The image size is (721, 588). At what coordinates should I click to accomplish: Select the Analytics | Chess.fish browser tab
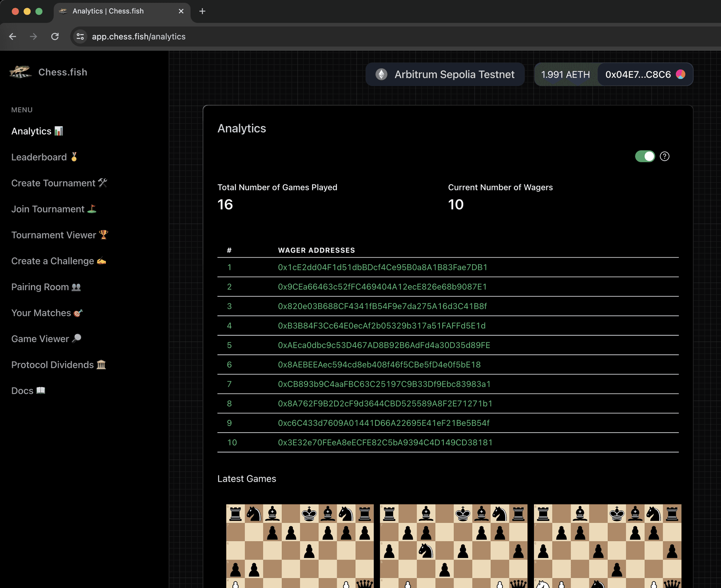click(x=122, y=11)
